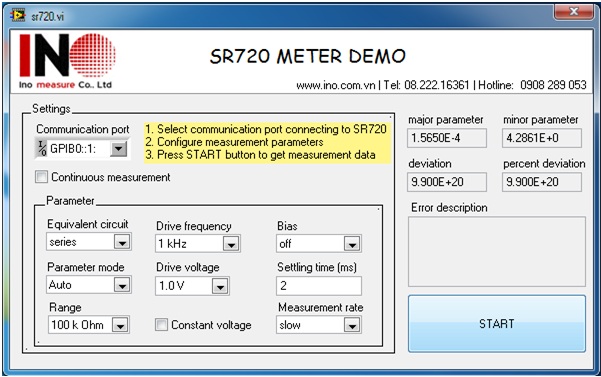The image size is (601, 377).
Task: Click instruction line '1. Select communication port'
Action: click(266, 129)
